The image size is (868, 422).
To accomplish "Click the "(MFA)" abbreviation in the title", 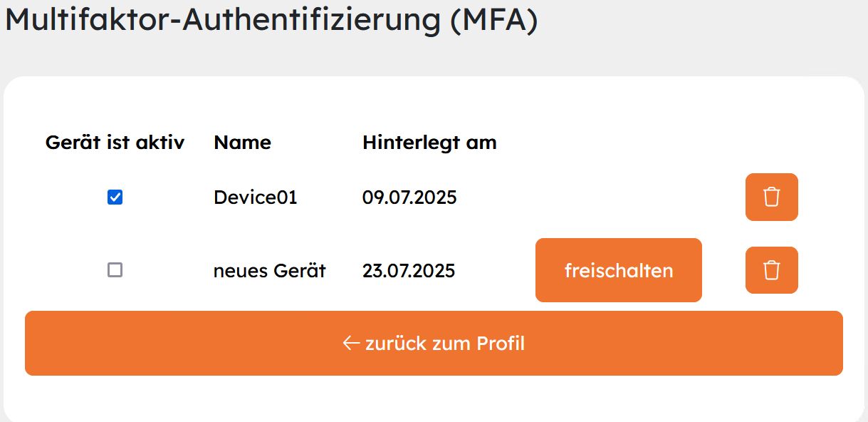I will click(x=493, y=19).
